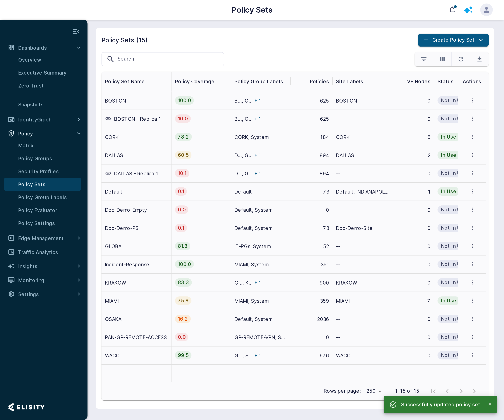This screenshot has height=420, width=504.
Task: Focus the Search input field
Action: [162, 59]
